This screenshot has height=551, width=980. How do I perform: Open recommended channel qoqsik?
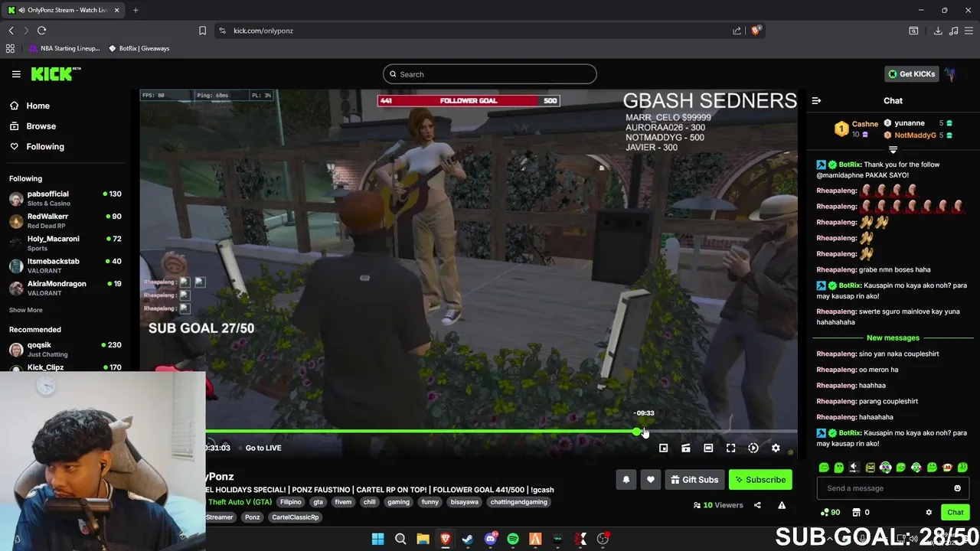[65, 349]
